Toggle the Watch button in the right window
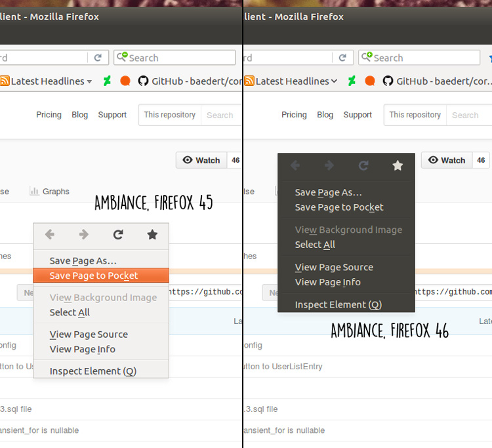Image resolution: width=492 pixels, height=448 pixels. click(447, 160)
